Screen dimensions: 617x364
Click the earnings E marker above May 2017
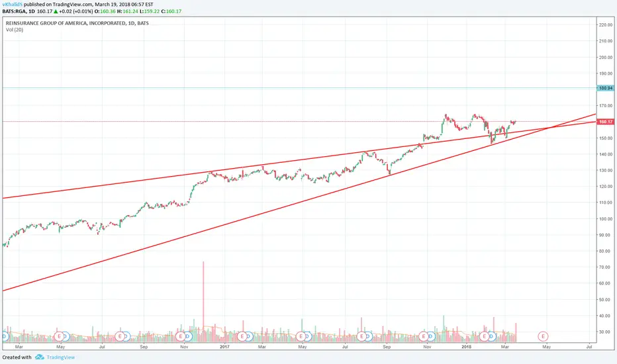point(301,336)
